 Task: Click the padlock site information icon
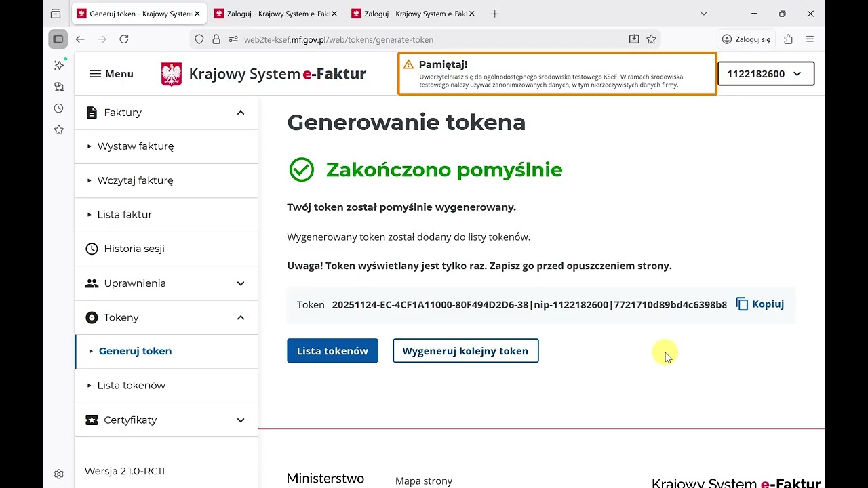[216, 39]
